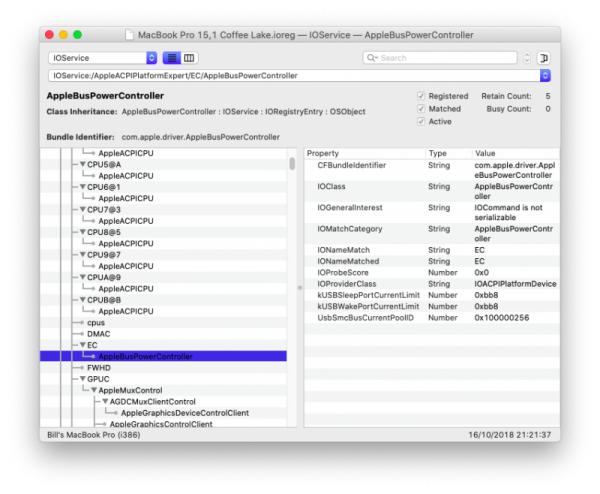Open the IOService plane dropdown

103,59
